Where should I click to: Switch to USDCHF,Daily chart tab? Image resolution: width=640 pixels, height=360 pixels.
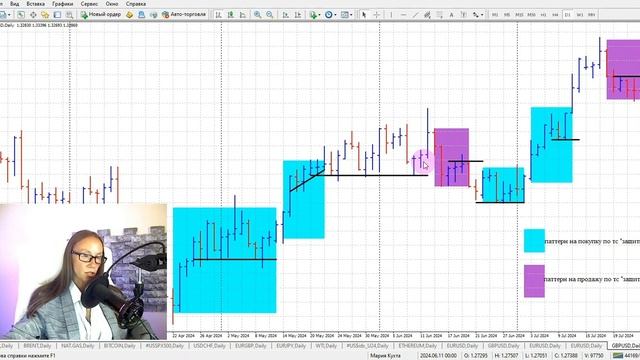click(x=209, y=346)
